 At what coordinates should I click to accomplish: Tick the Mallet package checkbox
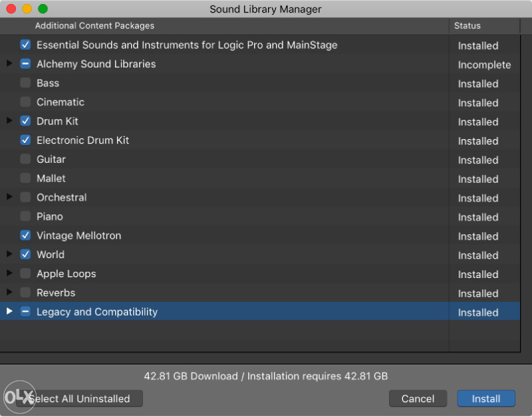click(25, 178)
